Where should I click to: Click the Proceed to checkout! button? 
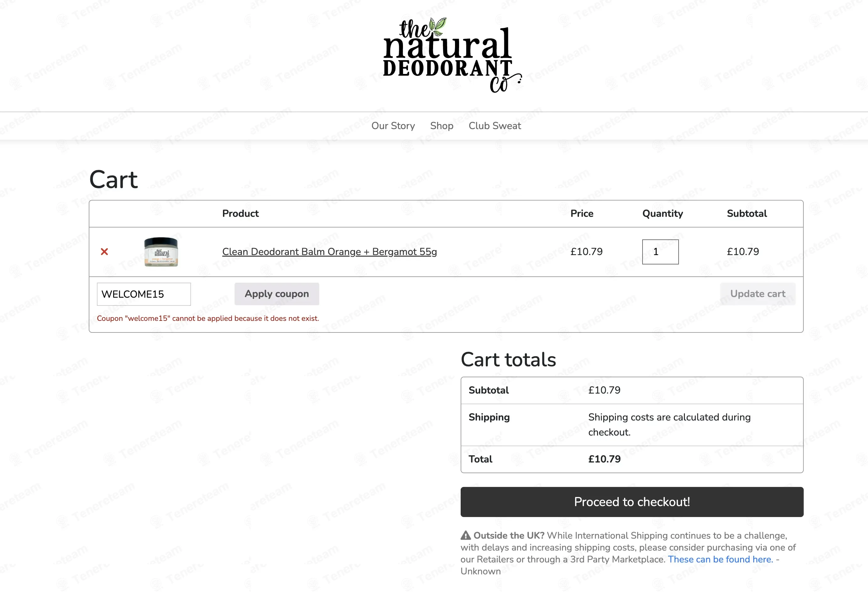(632, 502)
